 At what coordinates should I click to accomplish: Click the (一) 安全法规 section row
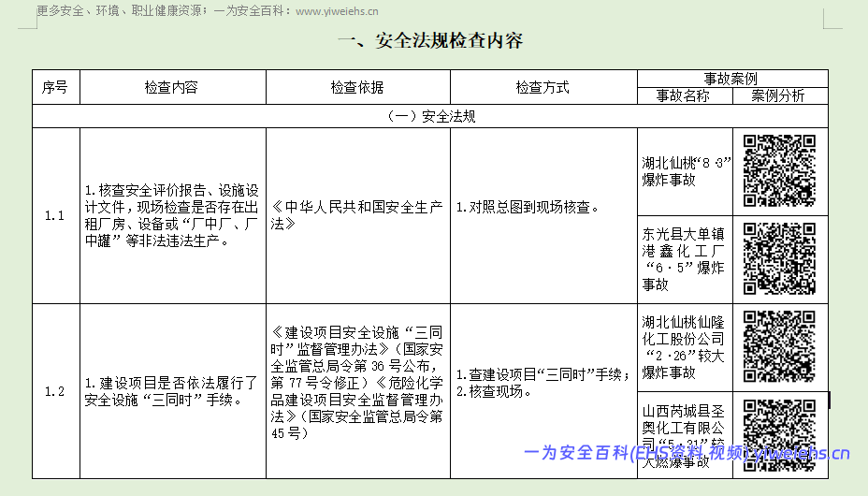(x=430, y=117)
